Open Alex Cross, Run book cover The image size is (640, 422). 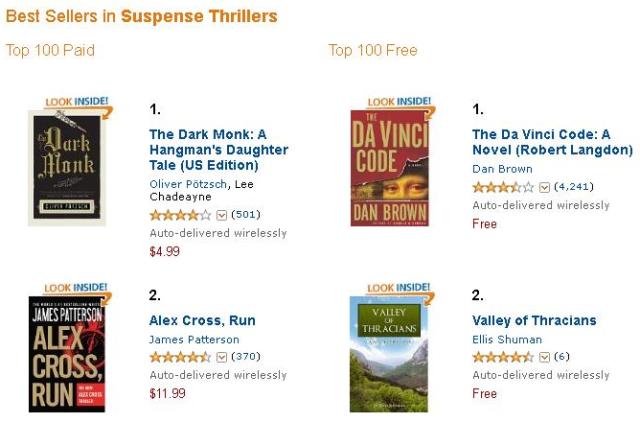point(66,354)
